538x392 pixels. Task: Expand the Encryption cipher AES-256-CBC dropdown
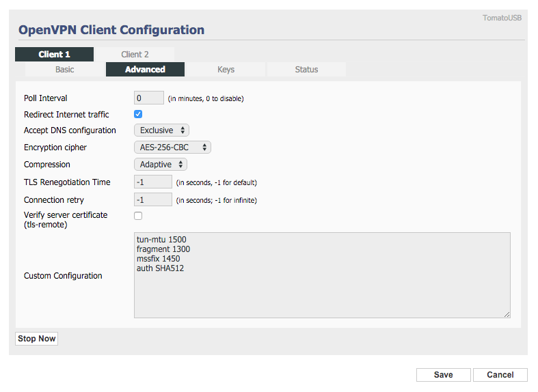coord(172,148)
